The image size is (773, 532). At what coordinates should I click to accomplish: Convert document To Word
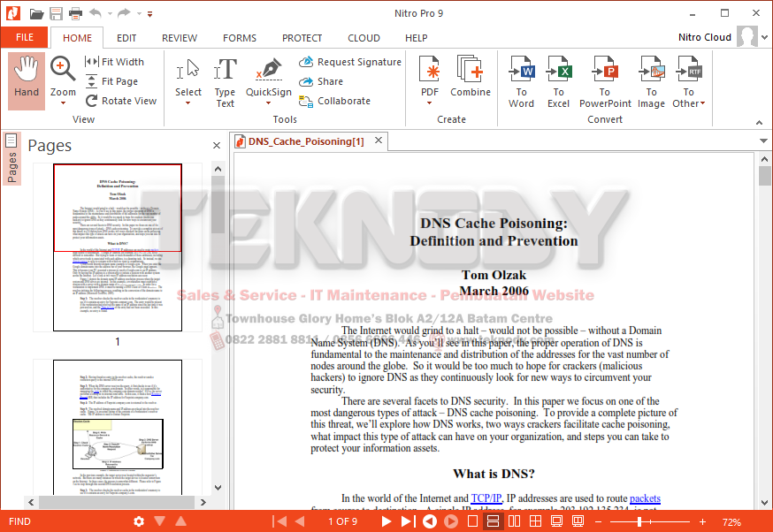[x=521, y=82]
